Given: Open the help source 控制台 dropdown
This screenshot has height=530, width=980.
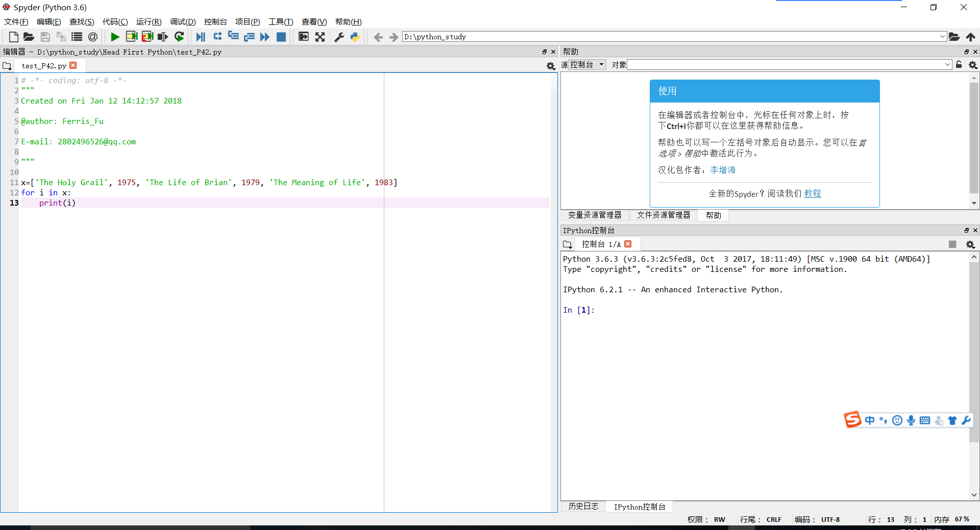Looking at the screenshot, I should pos(587,64).
